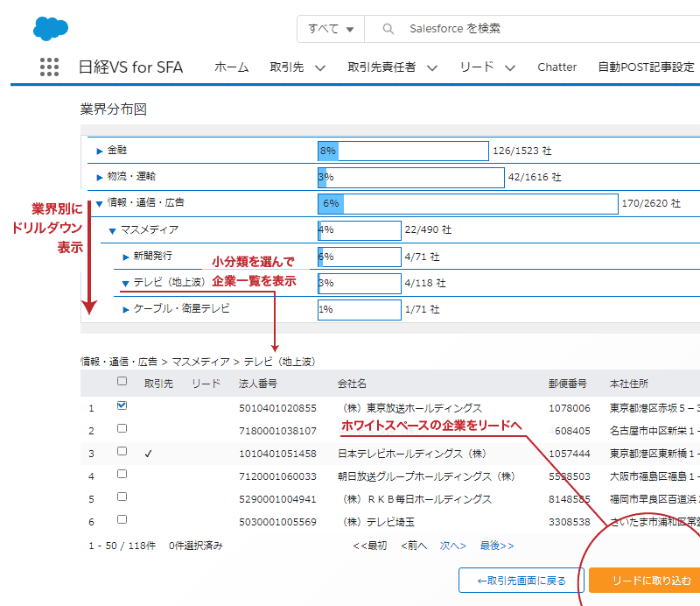Viewport: 700px width, 606px height.
Task: Click the 会社名 column header
Action: click(x=352, y=384)
